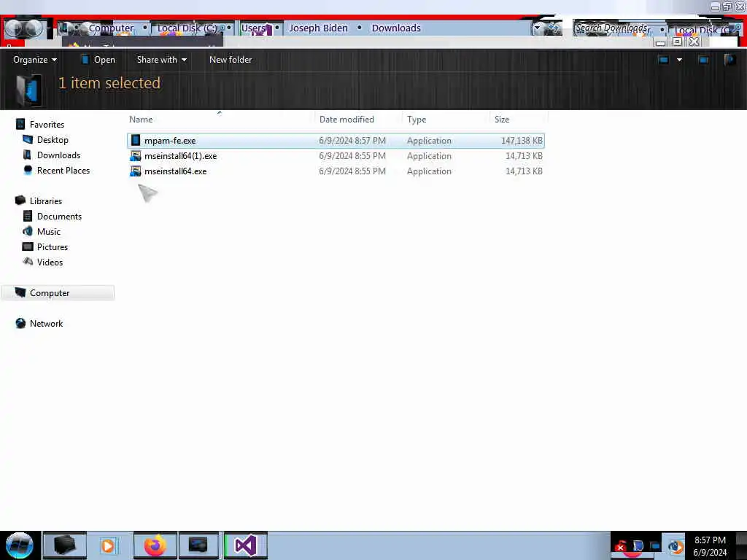Click the Music library icon
Image resolution: width=747 pixels, height=560 pixels.
coord(28,231)
